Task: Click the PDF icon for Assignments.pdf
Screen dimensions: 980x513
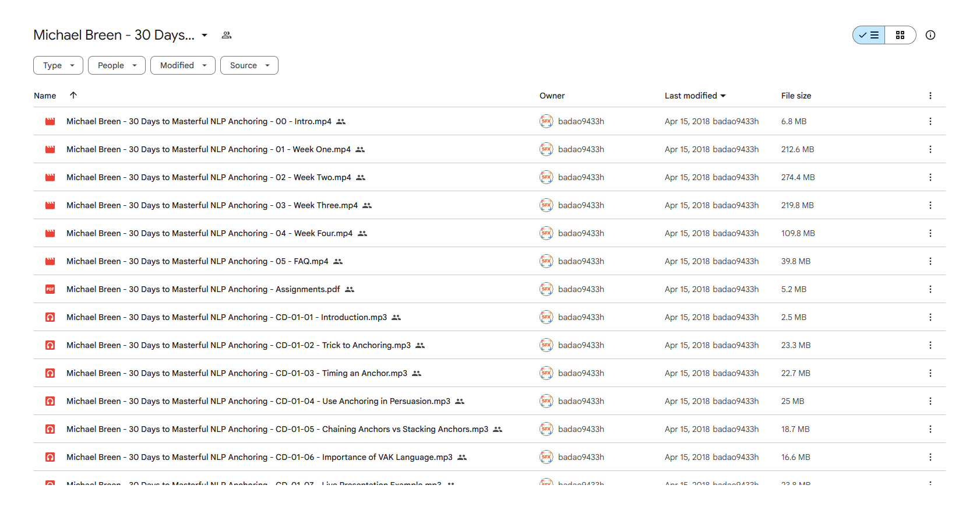Action: coord(50,289)
